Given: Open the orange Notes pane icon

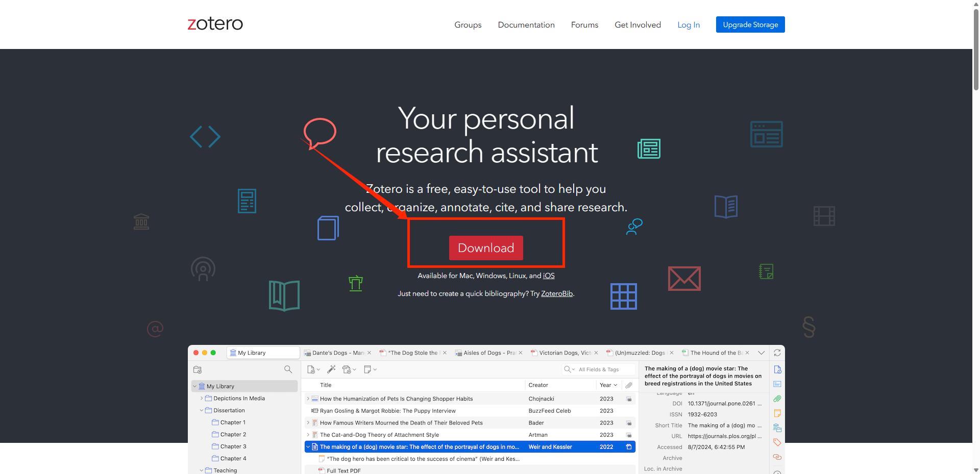Looking at the screenshot, I should 777,413.
